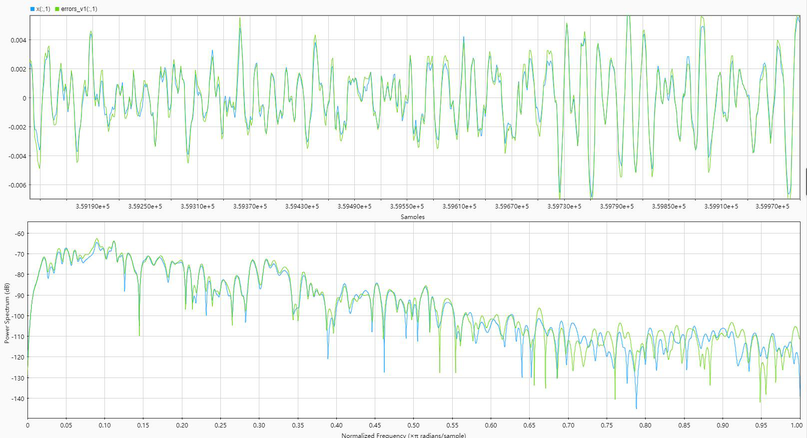Click the 0.25 normalized frequency tick

pos(221,424)
